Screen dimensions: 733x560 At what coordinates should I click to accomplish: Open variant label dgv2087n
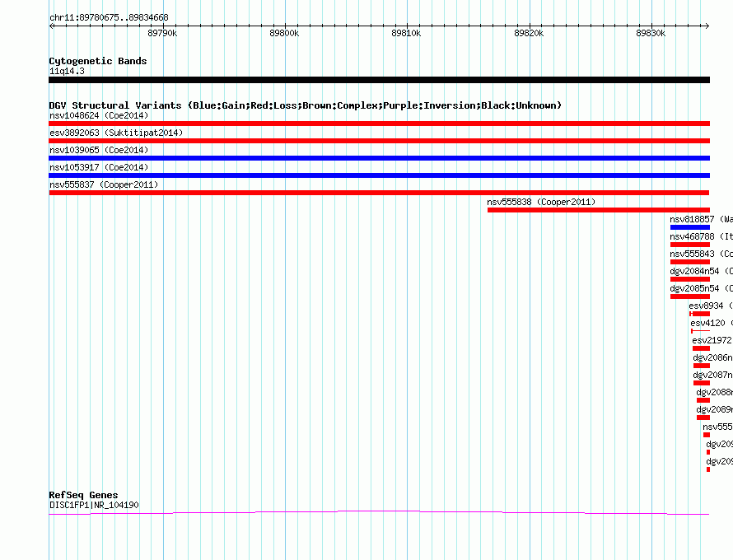(x=713, y=375)
